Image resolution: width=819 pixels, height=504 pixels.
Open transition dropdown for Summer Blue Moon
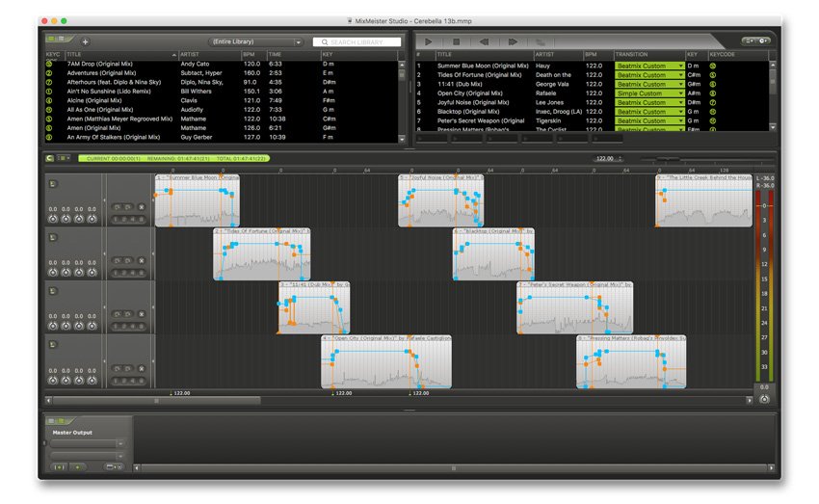pos(680,66)
